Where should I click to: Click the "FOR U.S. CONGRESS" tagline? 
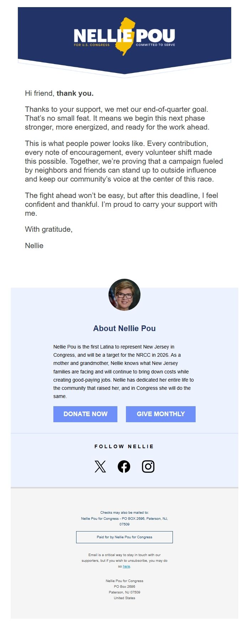click(x=92, y=45)
